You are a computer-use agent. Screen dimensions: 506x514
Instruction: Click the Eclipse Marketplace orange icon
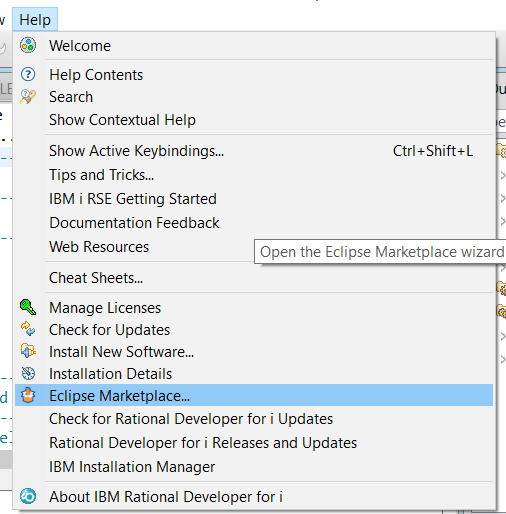pos(28,395)
